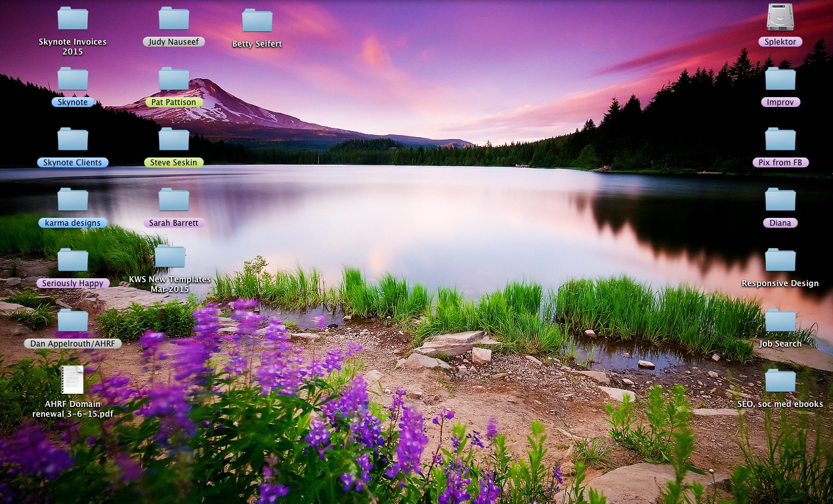Select the KWS New Templates Mar-2015 folder
833x504 pixels.
click(169, 257)
